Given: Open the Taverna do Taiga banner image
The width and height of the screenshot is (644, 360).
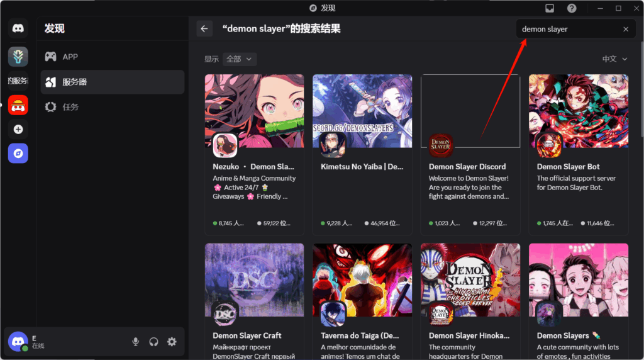Looking at the screenshot, I should coord(362,280).
